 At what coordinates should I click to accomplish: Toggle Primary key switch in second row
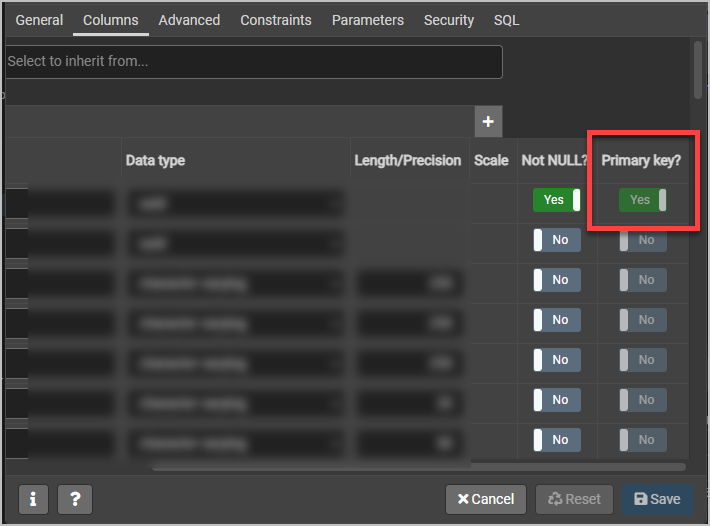pyautogui.click(x=643, y=240)
